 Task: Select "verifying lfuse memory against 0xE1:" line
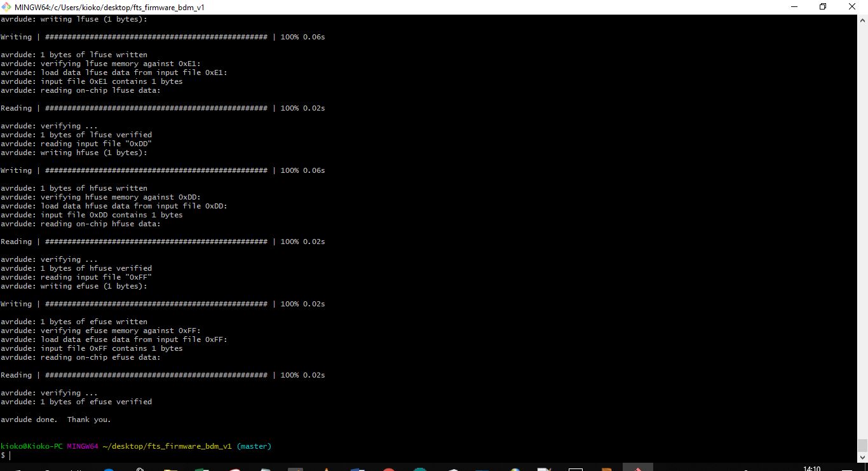(x=100, y=64)
